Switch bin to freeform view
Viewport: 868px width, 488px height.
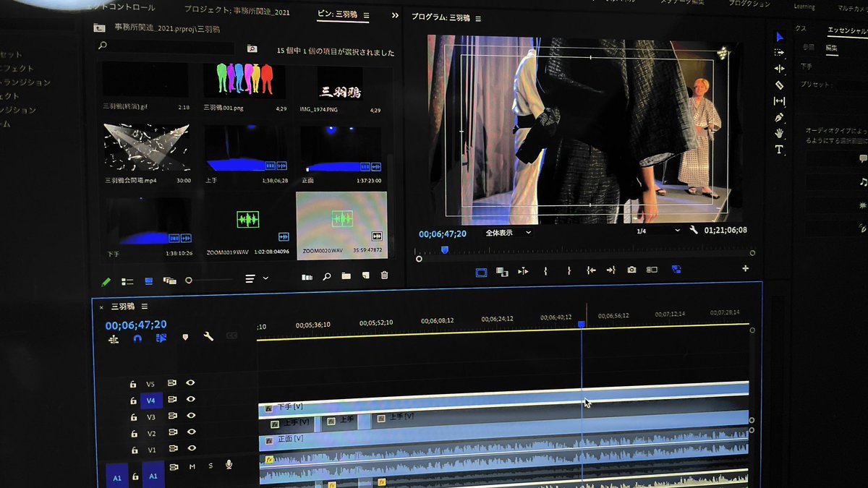[x=170, y=280]
